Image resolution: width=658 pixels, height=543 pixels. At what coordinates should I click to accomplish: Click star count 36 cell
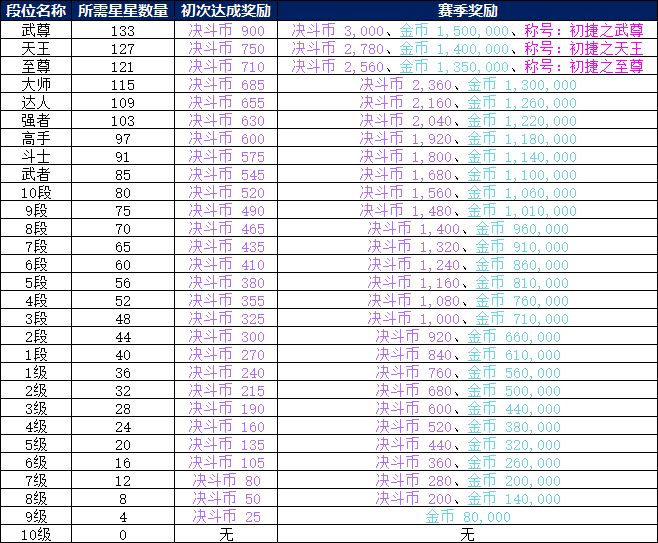[x=123, y=373]
